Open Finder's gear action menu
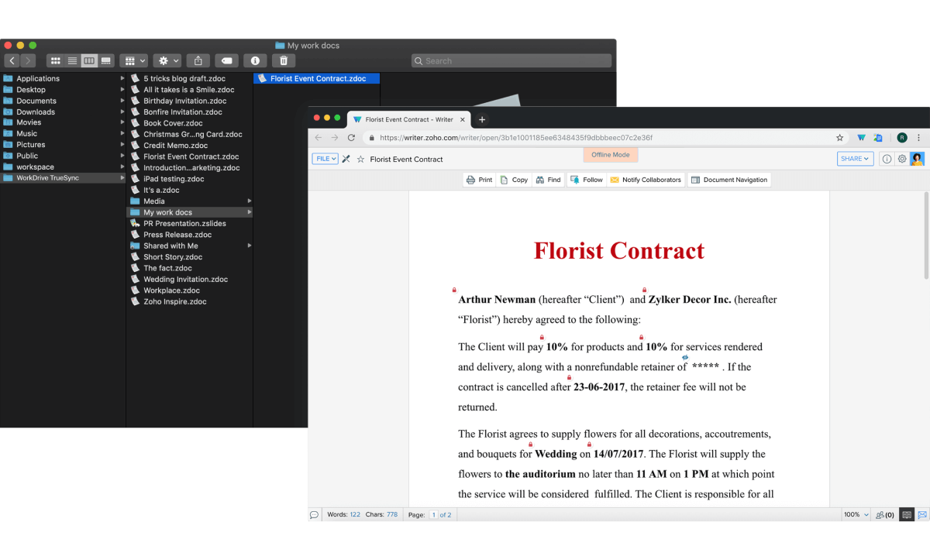The image size is (930, 560). click(x=167, y=60)
